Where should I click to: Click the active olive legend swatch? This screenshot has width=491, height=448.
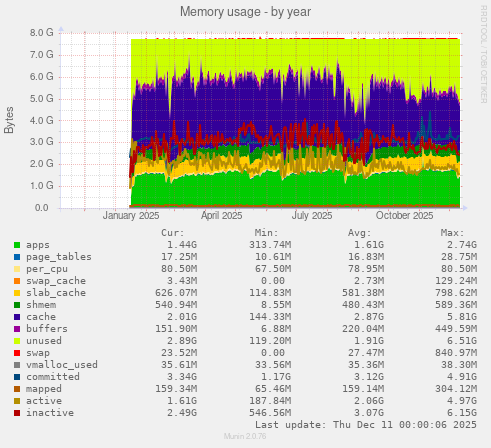coord(17,401)
